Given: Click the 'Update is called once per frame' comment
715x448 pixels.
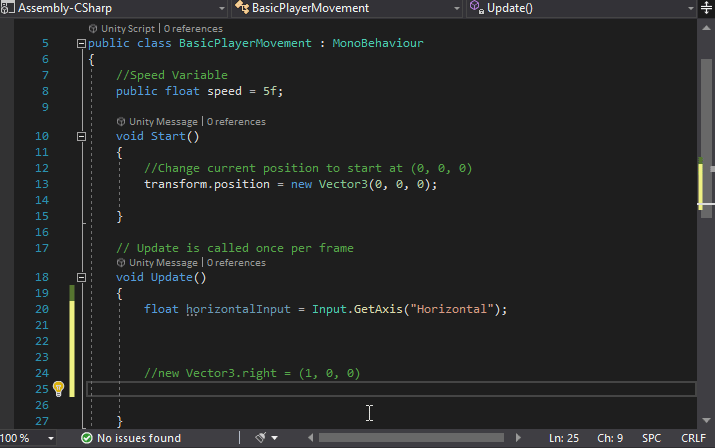Looking at the screenshot, I should [235, 248].
